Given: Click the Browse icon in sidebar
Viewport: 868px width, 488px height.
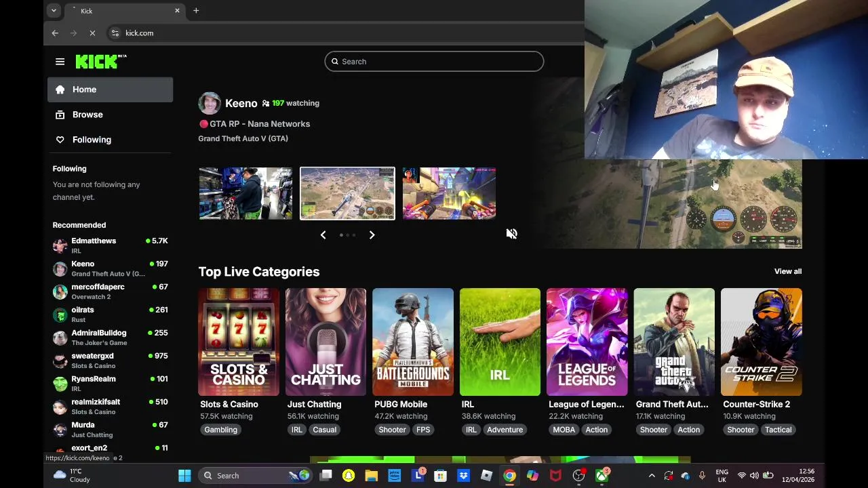Looking at the screenshot, I should 60,115.
